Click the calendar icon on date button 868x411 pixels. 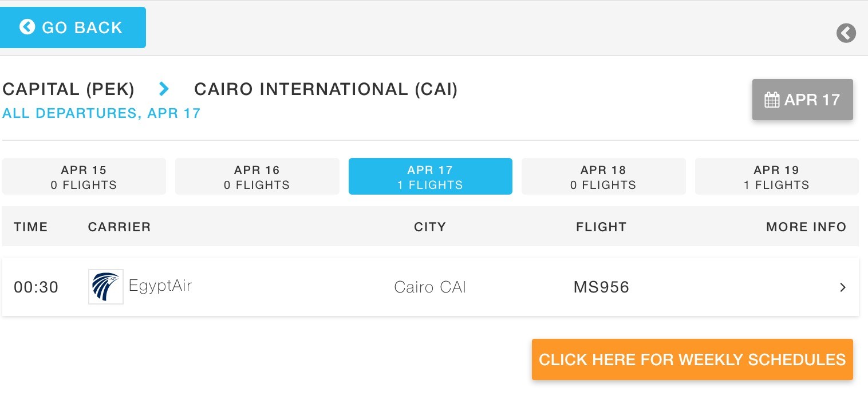(772, 100)
